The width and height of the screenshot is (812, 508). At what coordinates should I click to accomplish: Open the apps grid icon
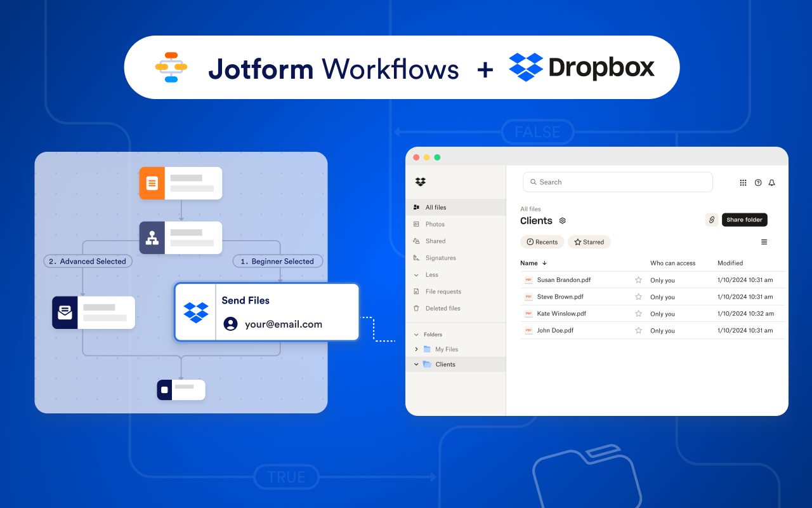(743, 182)
